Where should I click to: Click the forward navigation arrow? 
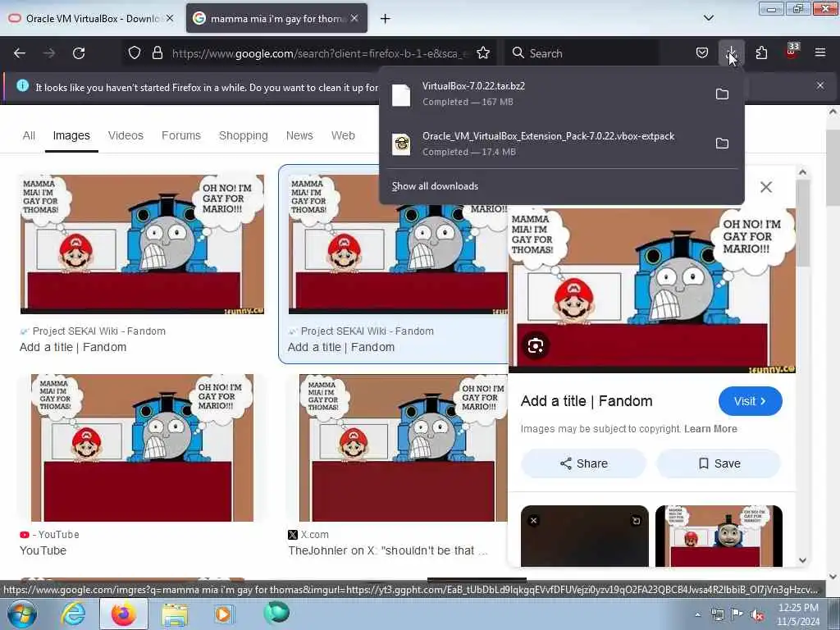tap(49, 53)
